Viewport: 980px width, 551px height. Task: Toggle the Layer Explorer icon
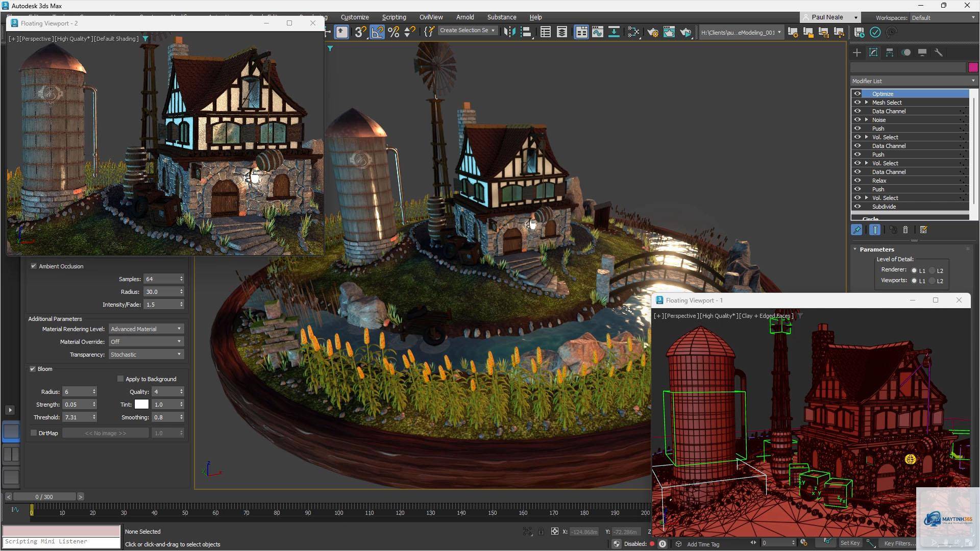coord(562,32)
